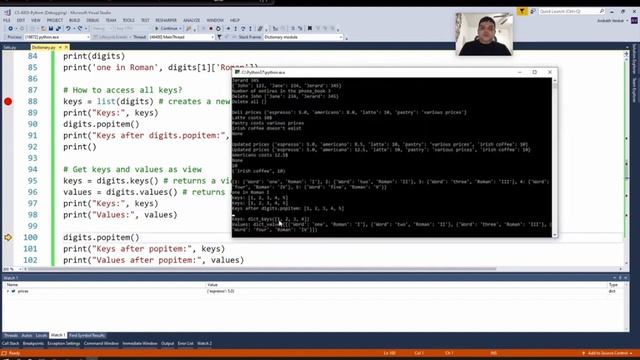Open the Process python.exe dropdown
640x360 pixels.
[x=57, y=37]
